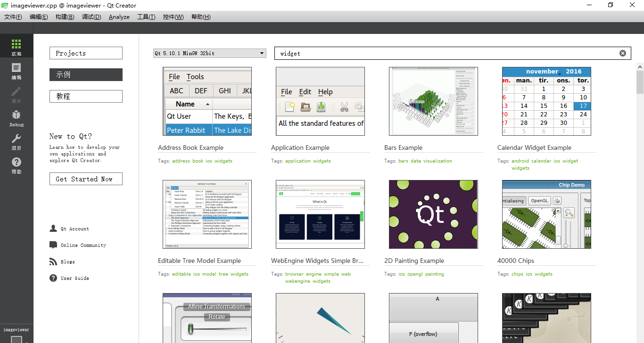
Task: Click the 'chips' tag
Action: (x=518, y=274)
